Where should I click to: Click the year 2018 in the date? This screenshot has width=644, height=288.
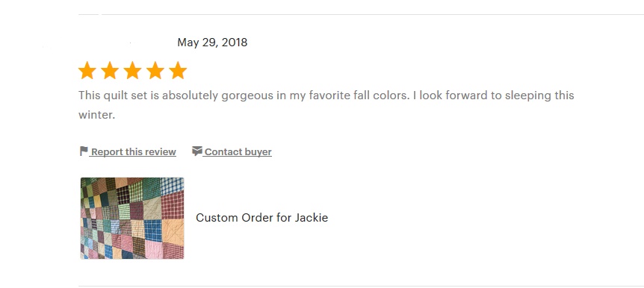[x=235, y=43]
